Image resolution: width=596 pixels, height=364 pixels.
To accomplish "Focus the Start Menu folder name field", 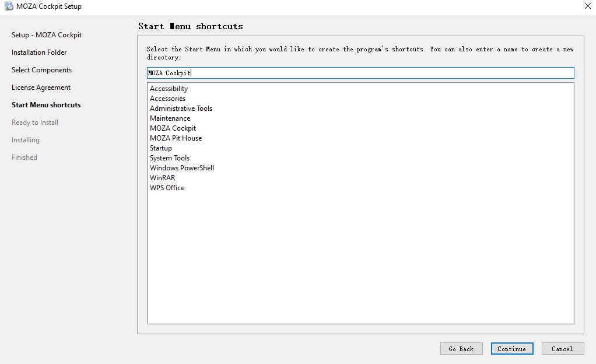I will (360, 73).
